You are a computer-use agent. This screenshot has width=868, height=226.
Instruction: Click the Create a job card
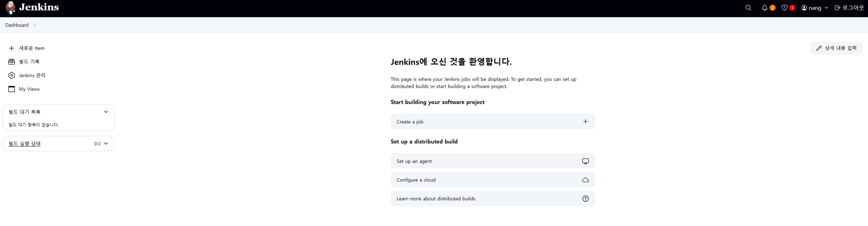pyautogui.click(x=493, y=122)
